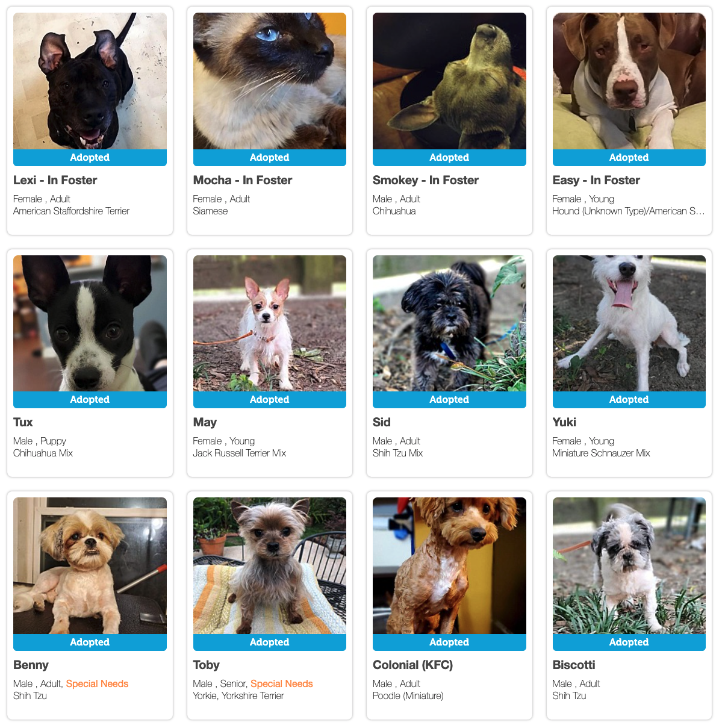Click Toby's Special Needs label
This screenshot has height=728, width=722.
[282, 683]
